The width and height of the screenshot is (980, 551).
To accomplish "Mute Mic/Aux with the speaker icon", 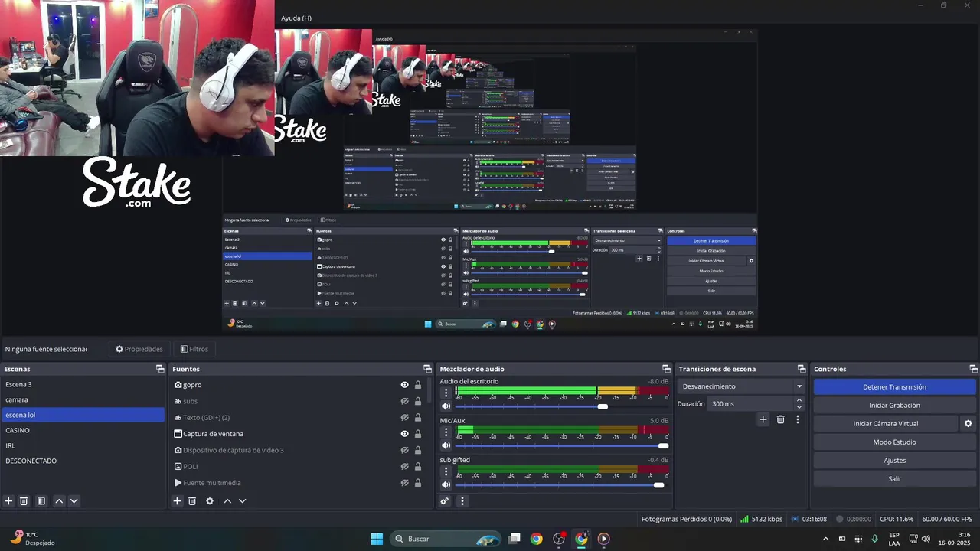I will tap(446, 445).
